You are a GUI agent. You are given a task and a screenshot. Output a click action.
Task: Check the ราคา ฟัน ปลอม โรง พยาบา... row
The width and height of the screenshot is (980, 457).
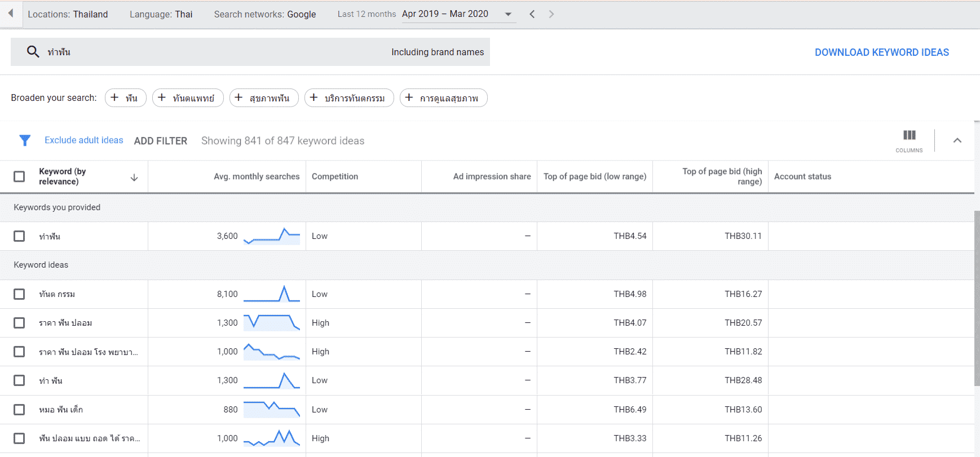pos(19,352)
